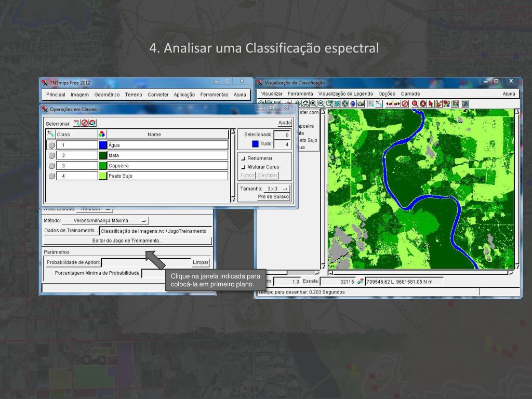Select class 1 Água row toggle
The image size is (532, 399).
click(x=51, y=145)
